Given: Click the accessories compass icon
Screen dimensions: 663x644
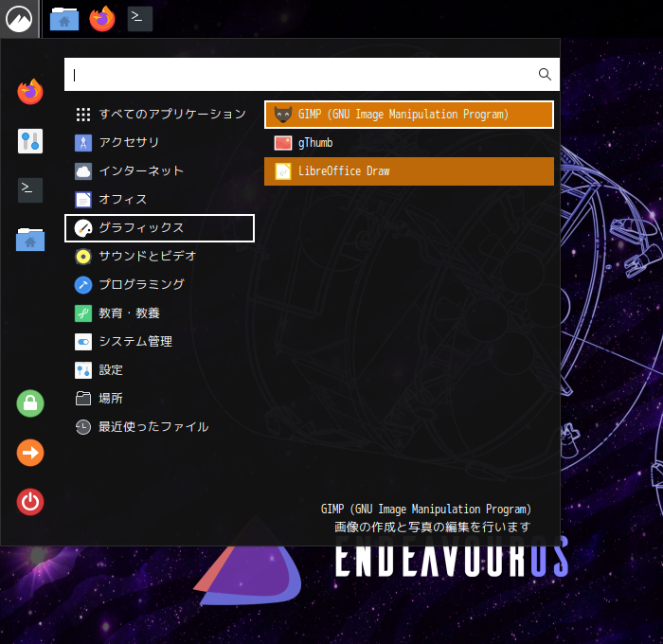Looking at the screenshot, I should (x=83, y=143).
